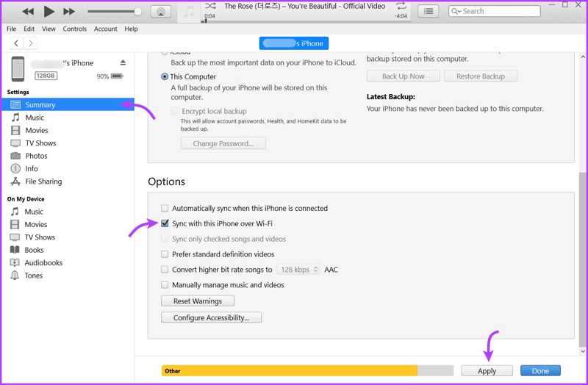Uncheck Sync with this iPhone over Wi-Fi
The width and height of the screenshot is (588, 385).
coord(165,223)
